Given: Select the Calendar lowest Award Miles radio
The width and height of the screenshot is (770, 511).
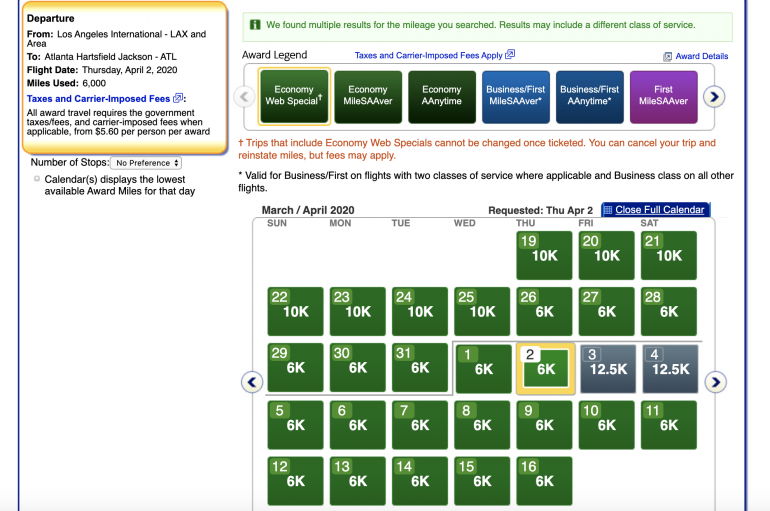Looking at the screenshot, I should pyautogui.click(x=37, y=179).
